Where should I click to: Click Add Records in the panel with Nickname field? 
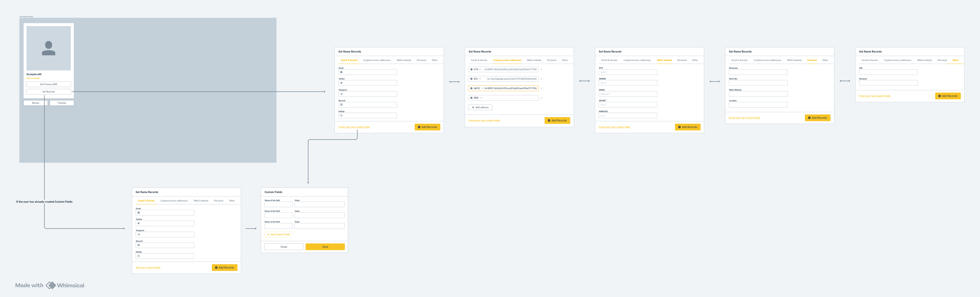click(818, 118)
